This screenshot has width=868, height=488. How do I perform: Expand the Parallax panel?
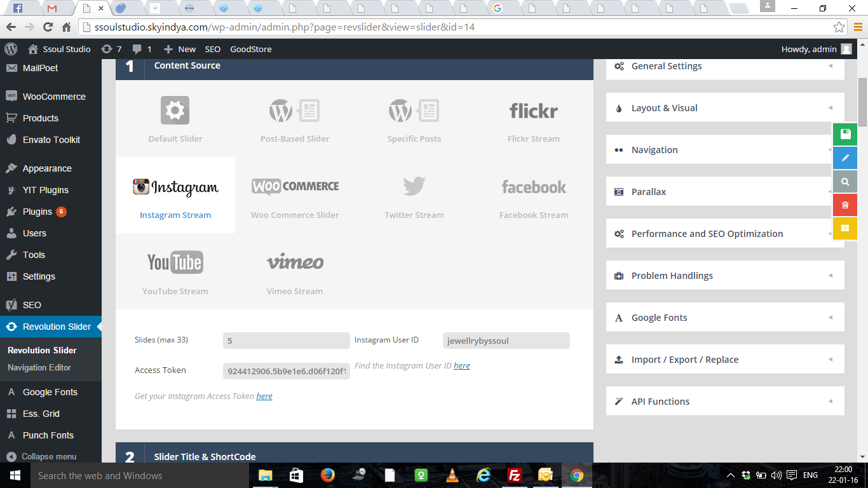725,192
